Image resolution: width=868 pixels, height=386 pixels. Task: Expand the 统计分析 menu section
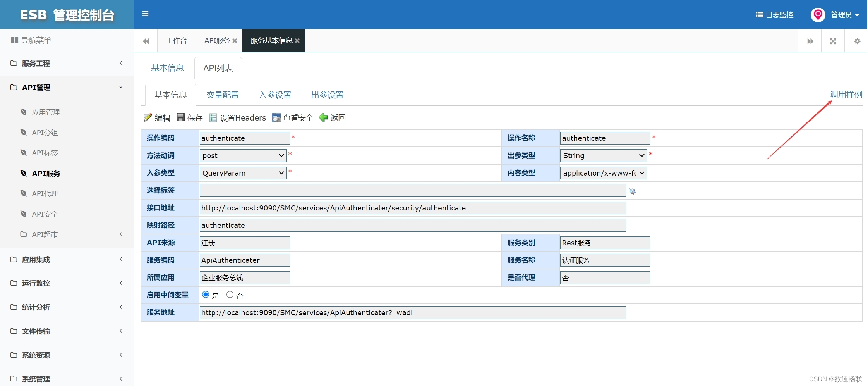pyautogui.click(x=67, y=307)
